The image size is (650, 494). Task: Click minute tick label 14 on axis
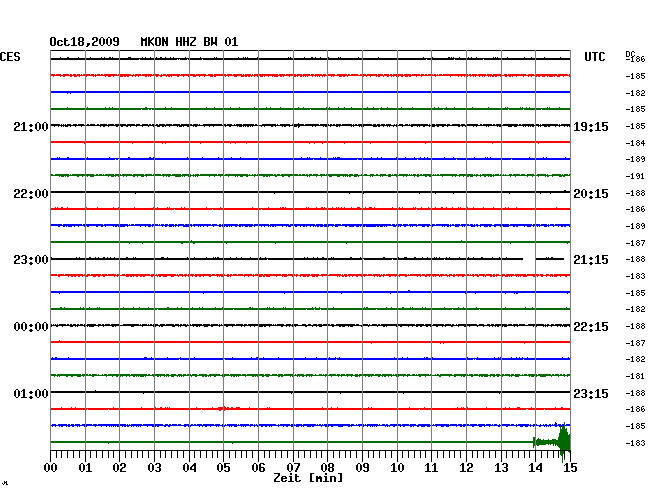click(535, 467)
